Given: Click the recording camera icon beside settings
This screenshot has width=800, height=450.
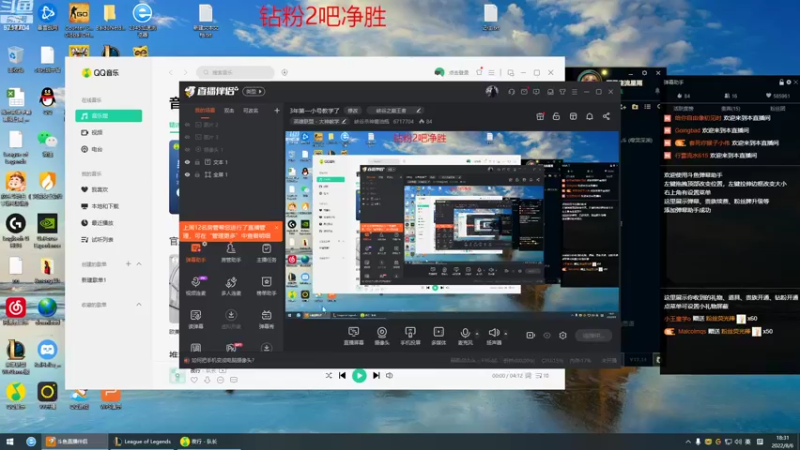Looking at the screenshot, I should 531,335.
